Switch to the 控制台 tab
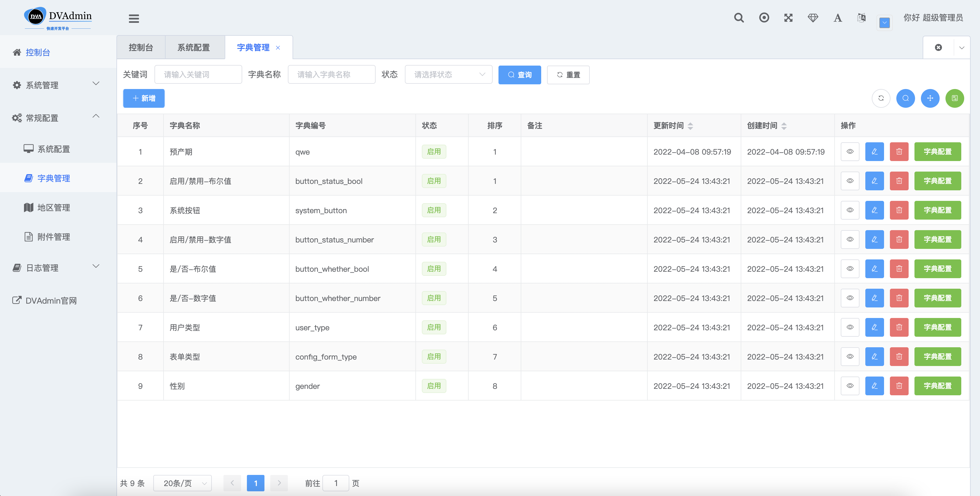Image resolution: width=980 pixels, height=496 pixels. pyautogui.click(x=141, y=48)
